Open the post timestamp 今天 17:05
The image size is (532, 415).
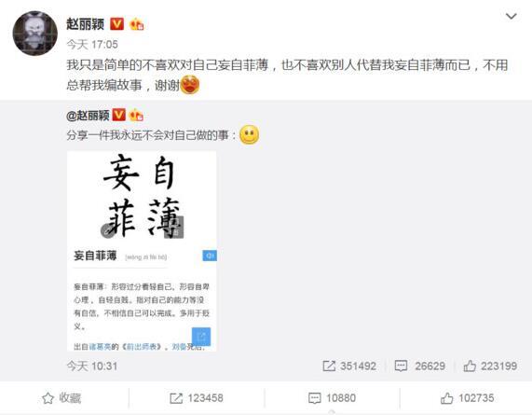pyautogui.click(x=92, y=44)
